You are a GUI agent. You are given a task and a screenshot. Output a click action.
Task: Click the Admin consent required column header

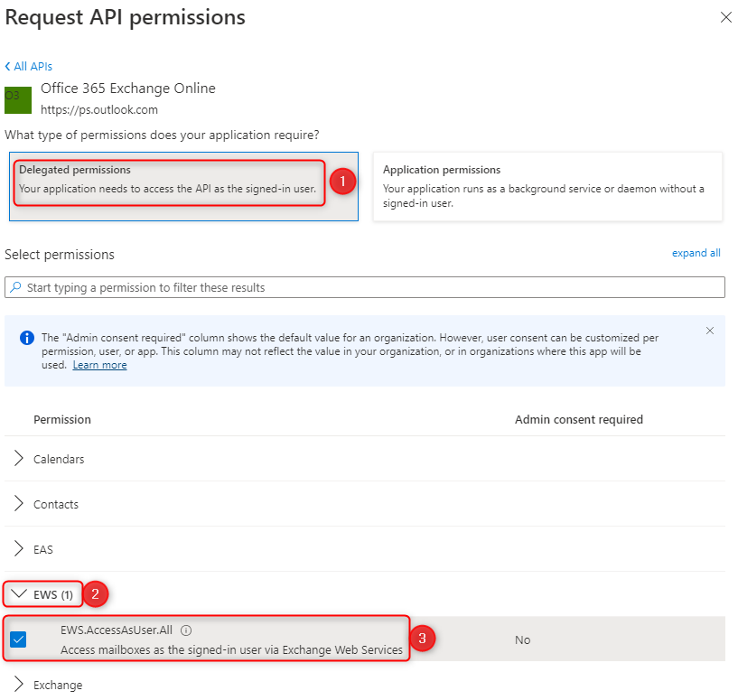point(578,419)
